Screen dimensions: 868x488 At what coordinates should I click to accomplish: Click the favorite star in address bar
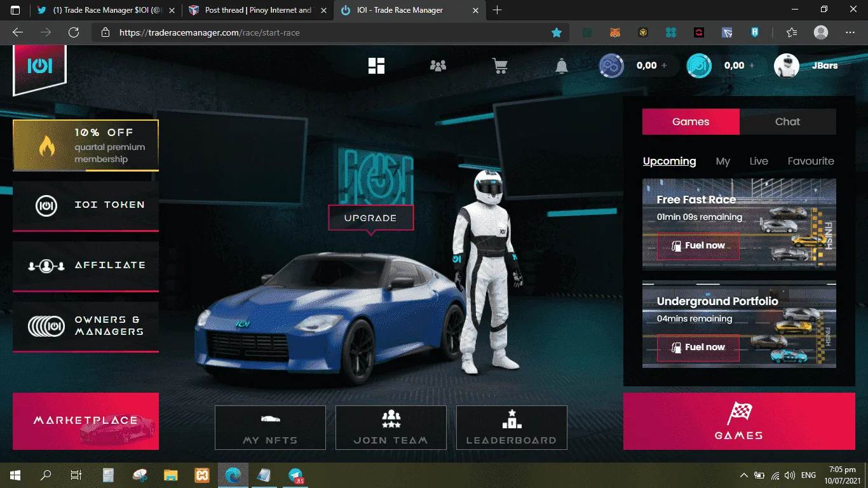click(557, 32)
